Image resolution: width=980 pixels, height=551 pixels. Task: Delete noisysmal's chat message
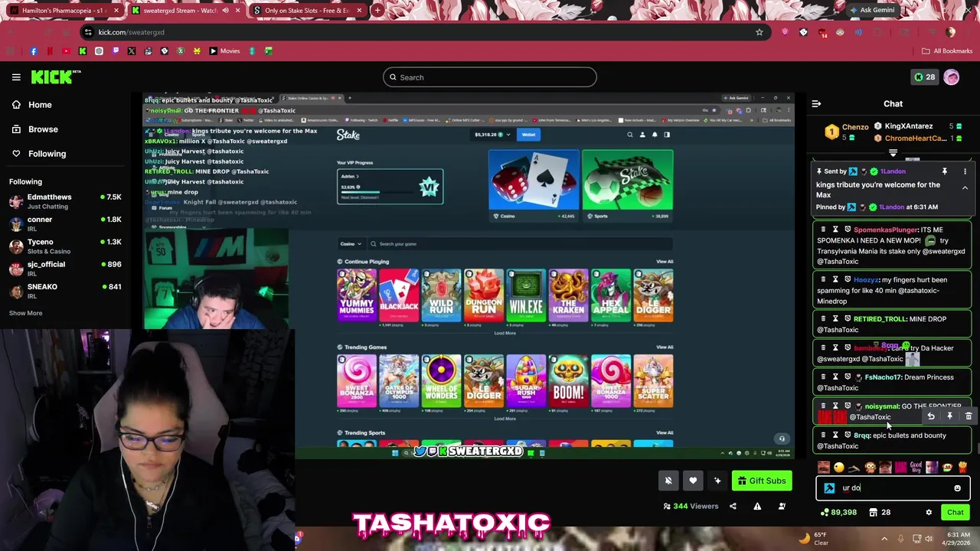(x=969, y=416)
